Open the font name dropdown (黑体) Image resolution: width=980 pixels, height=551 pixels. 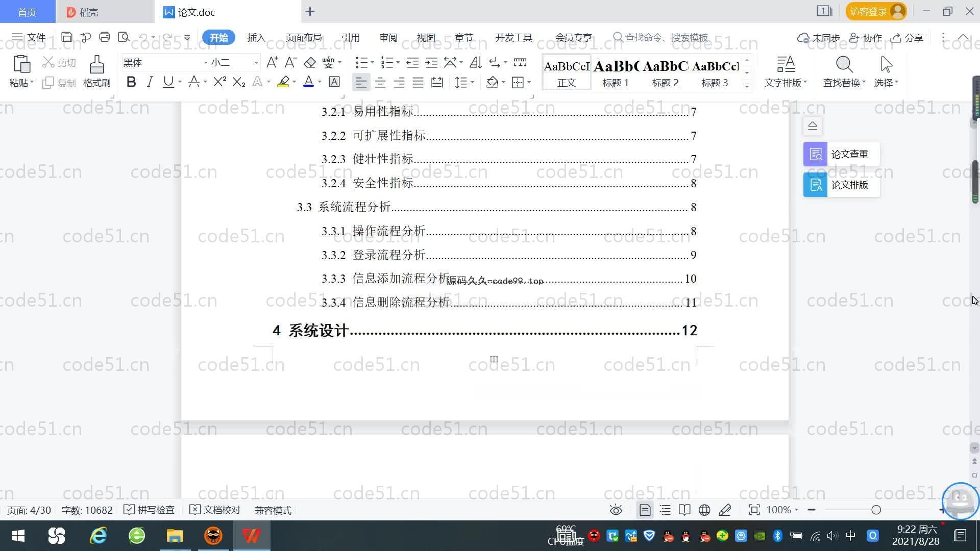click(x=205, y=63)
